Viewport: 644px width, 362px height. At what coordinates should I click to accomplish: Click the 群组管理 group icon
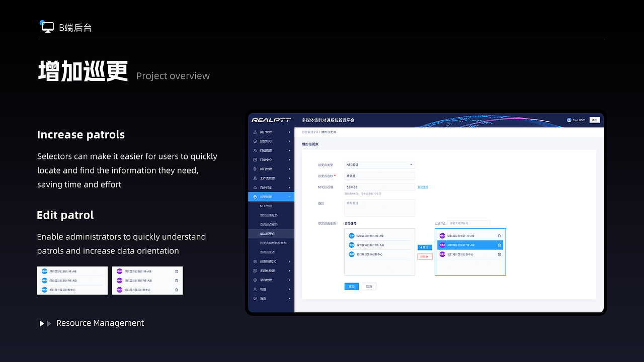point(255,150)
